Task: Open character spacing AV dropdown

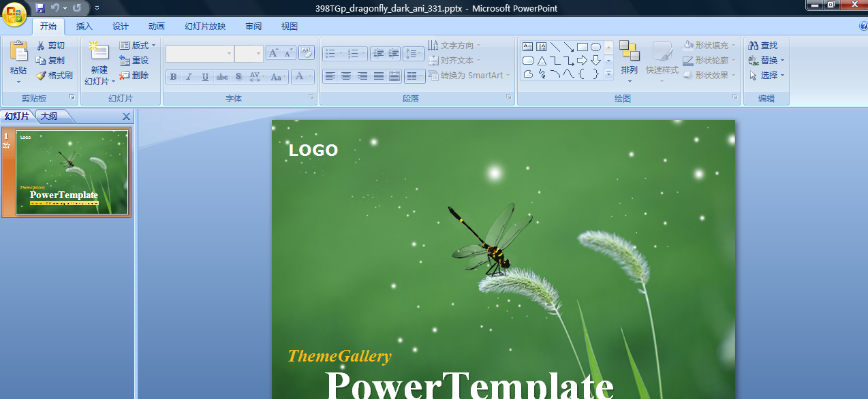Action: pos(257,77)
